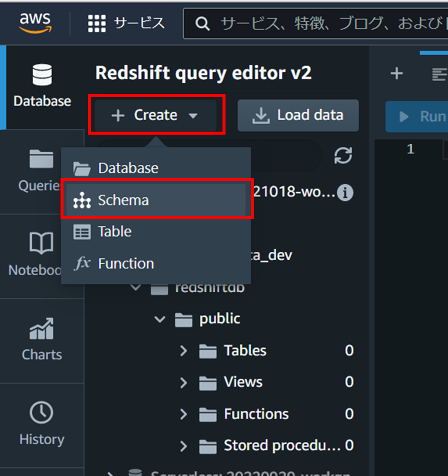Click the Database menu folder icon

(x=82, y=169)
